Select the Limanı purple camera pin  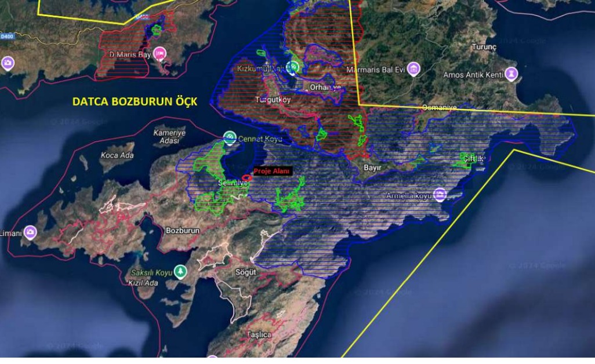click(30, 233)
